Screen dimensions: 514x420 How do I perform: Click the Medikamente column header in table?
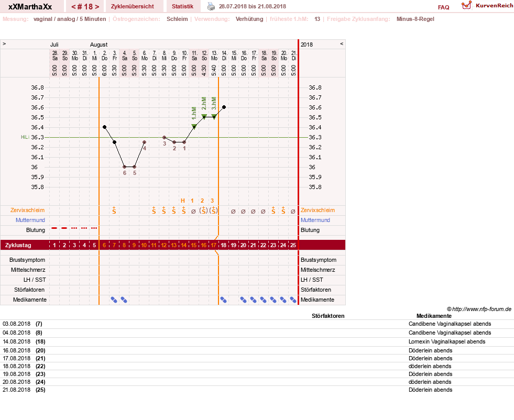(434, 316)
